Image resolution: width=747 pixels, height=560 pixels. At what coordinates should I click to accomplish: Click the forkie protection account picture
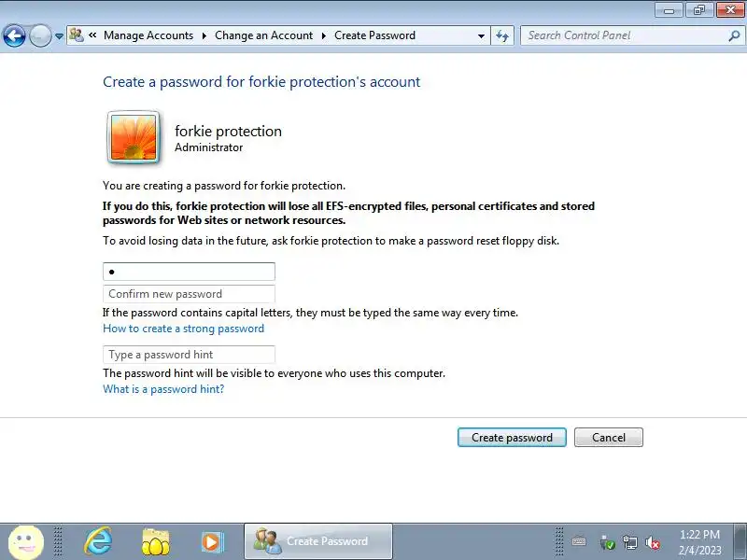pyautogui.click(x=134, y=137)
